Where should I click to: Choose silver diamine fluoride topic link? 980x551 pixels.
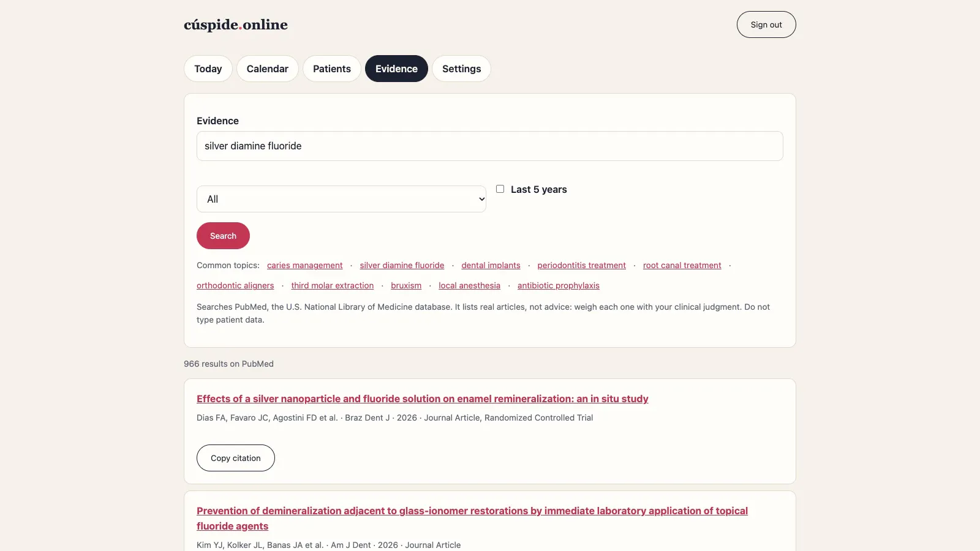(402, 265)
